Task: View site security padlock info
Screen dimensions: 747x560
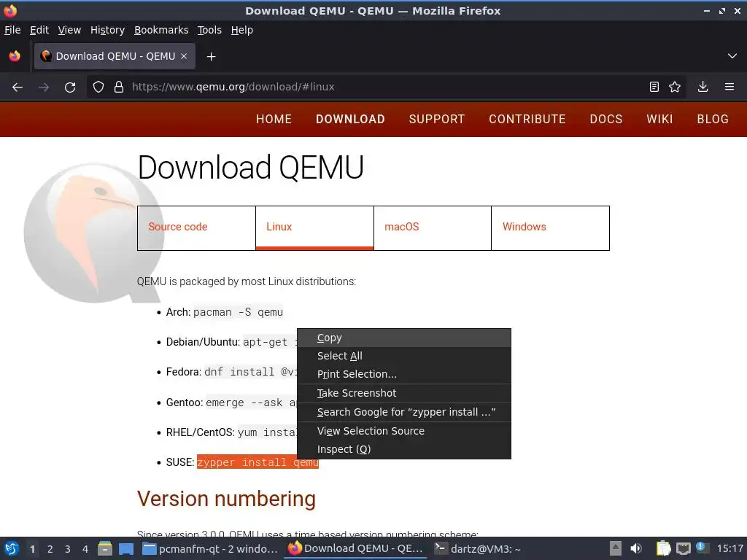Action: click(119, 87)
